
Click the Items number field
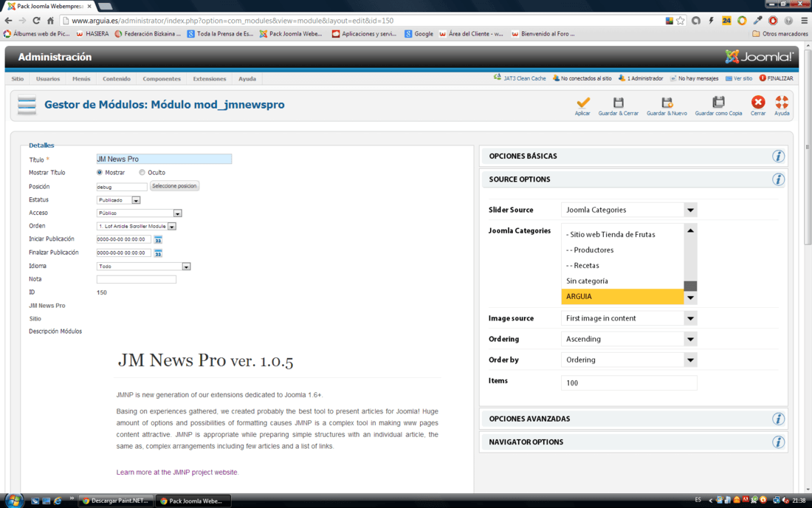coord(629,382)
